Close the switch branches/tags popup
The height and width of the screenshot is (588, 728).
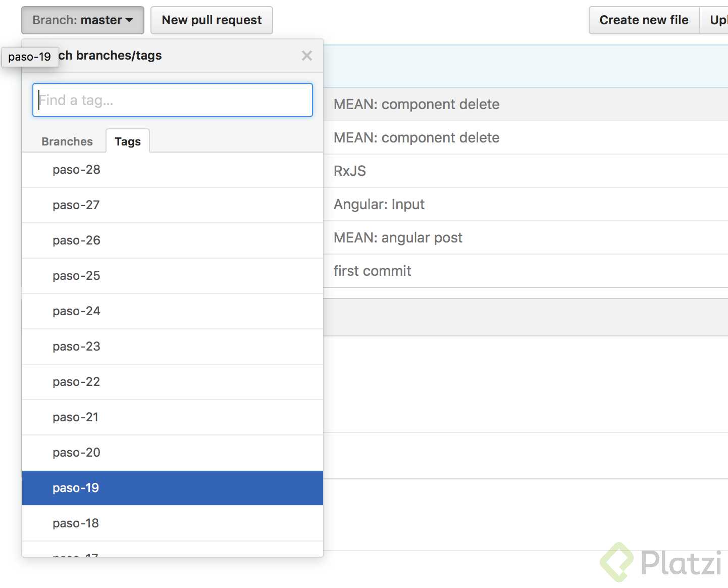tap(306, 56)
